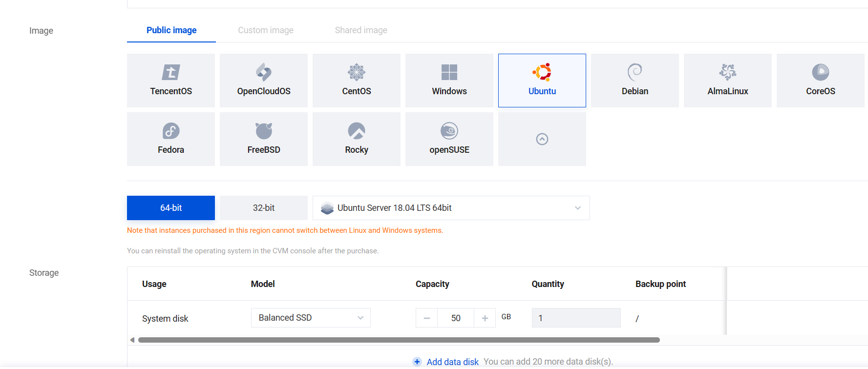868x369 pixels.
Task: Increase system disk capacity with plus button
Action: 485,318
